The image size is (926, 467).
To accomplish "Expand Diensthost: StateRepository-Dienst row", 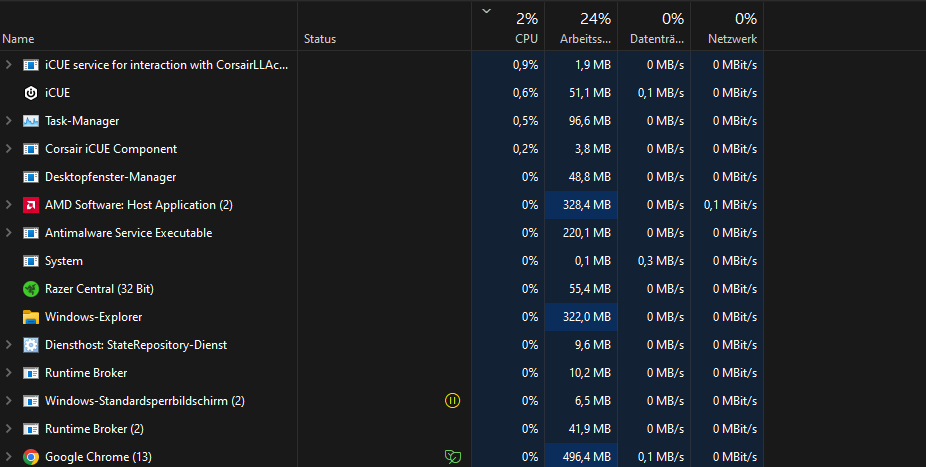I will coord(8,345).
